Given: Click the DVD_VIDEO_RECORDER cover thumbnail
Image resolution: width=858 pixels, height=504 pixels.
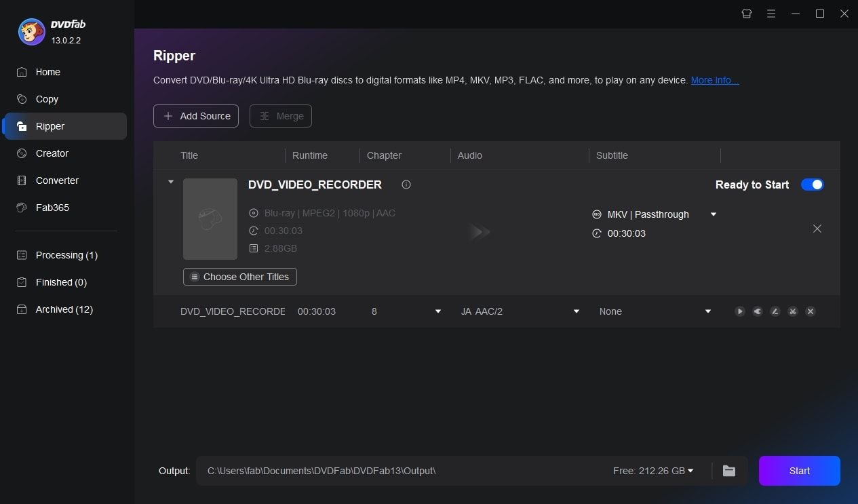Looking at the screenshot, I should (x=210, y=219).
